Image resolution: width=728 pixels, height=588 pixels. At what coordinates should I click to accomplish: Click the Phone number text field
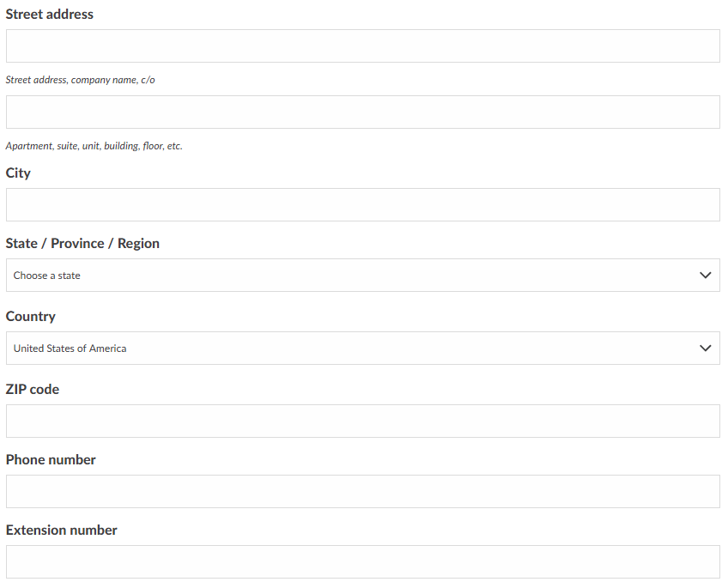(x=362, y=492)
